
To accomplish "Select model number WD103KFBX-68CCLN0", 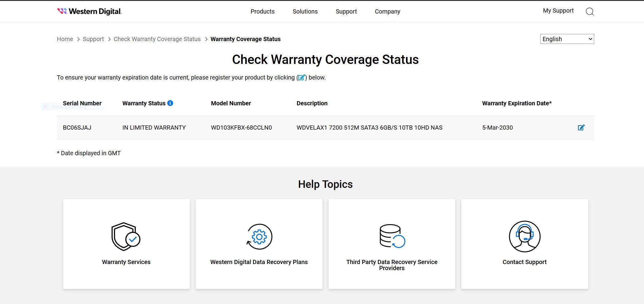I will pos(241,128).
